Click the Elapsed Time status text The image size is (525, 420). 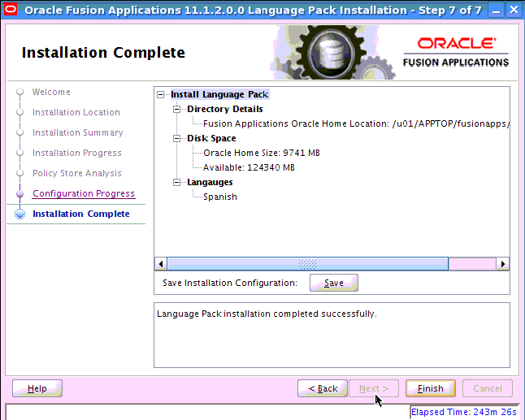pos(464,413)
